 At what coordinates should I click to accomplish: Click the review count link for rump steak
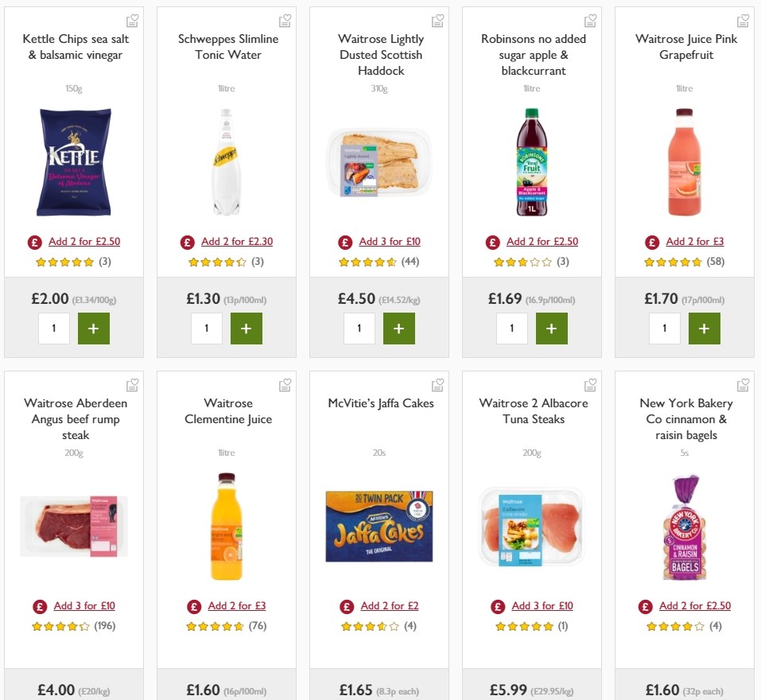(x=107, y=626)
